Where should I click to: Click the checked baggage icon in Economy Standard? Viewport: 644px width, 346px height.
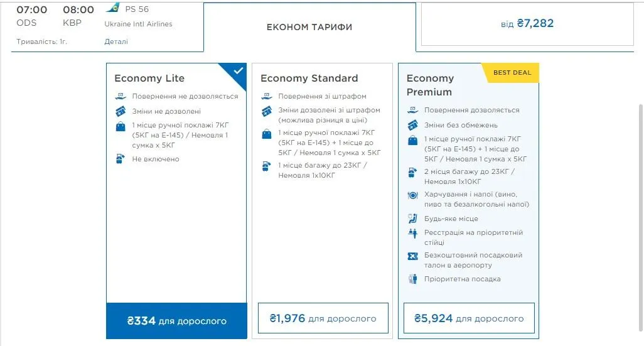pyautogui.click(x=267, y=166)
